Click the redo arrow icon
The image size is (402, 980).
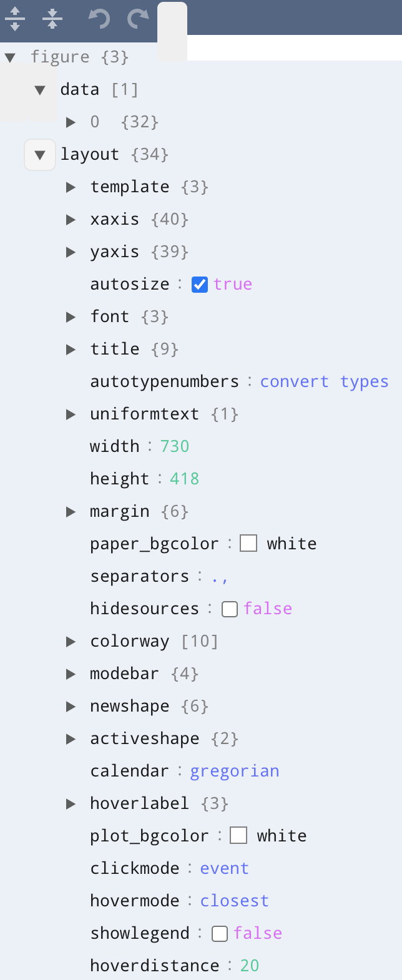point(138,19)
